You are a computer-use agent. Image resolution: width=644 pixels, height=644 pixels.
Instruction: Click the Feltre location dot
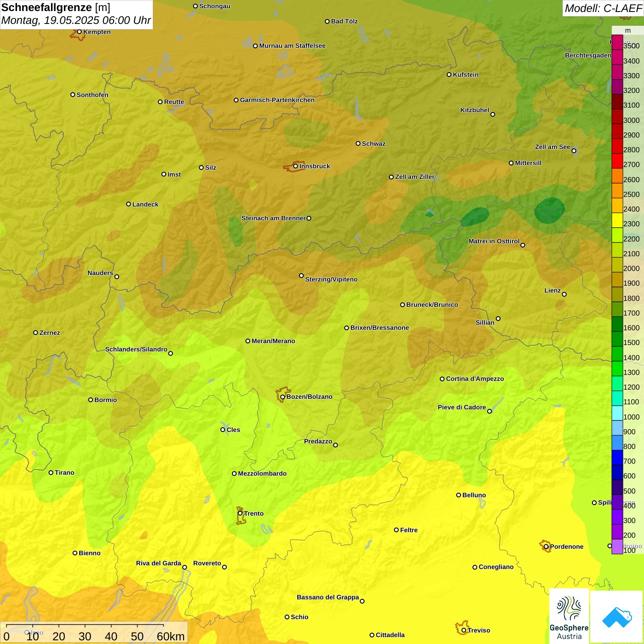coord(396,530)
